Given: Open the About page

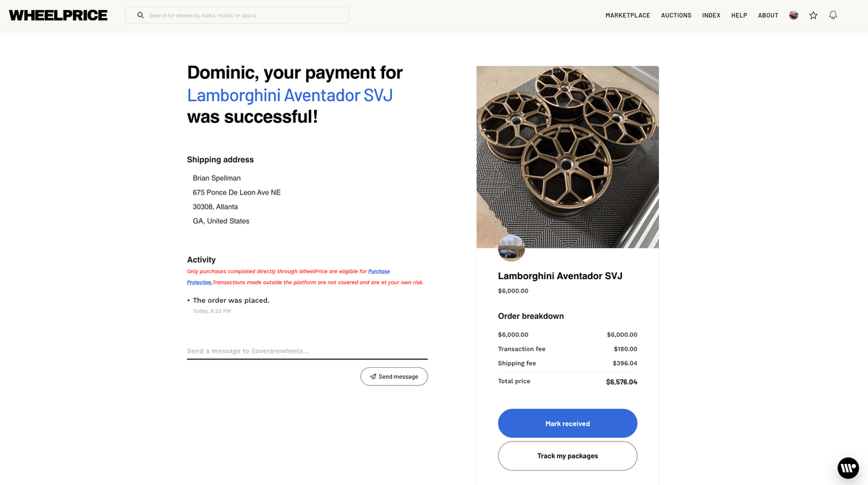Looking at the screenshot, I should (x=767, y=14).
